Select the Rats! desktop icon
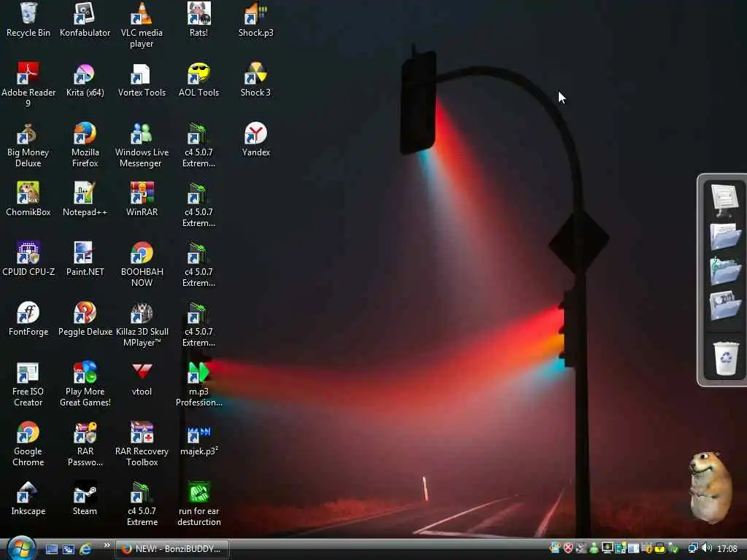Screen dimensions: 747x560 click(x=198, y=20)
